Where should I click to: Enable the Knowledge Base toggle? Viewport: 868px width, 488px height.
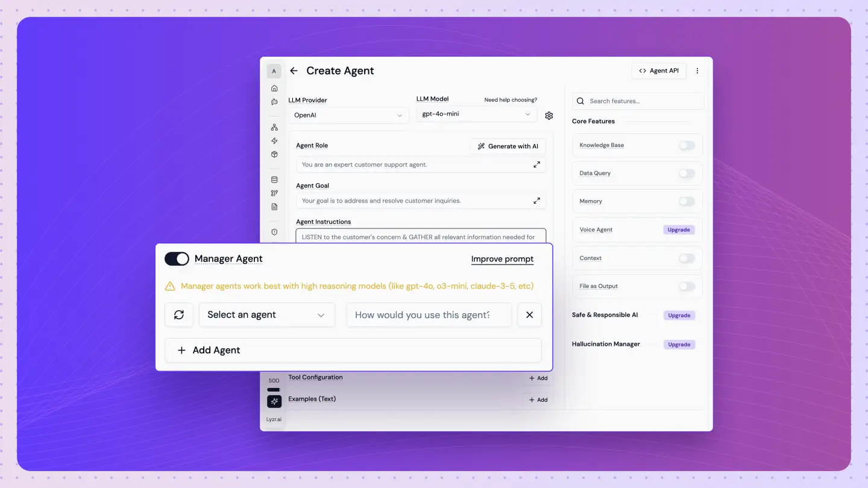pyautogui.click(x=687, y=145)
